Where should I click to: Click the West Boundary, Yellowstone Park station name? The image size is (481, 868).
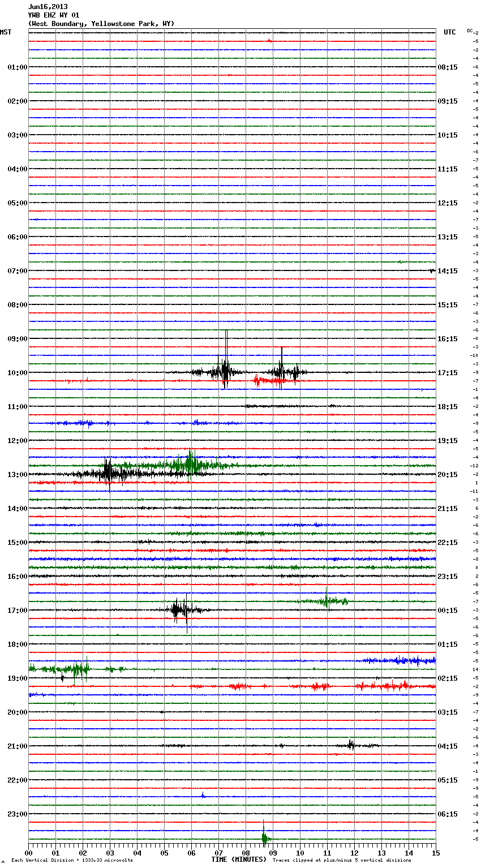tap(101, 24)
